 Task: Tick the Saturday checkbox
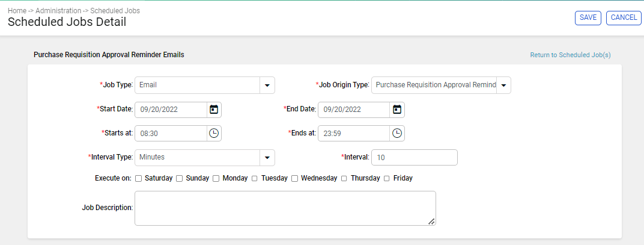(x=138, y=178)
